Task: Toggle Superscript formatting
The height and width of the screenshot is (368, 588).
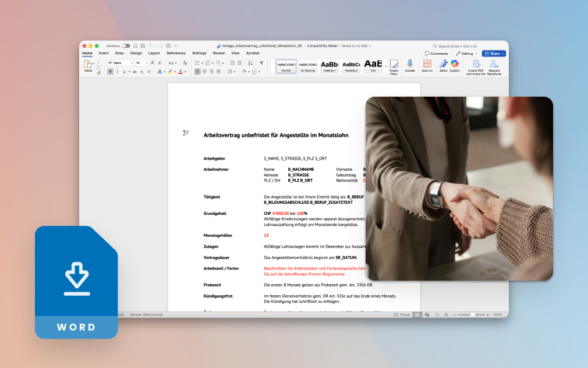Action: (149, 72)
